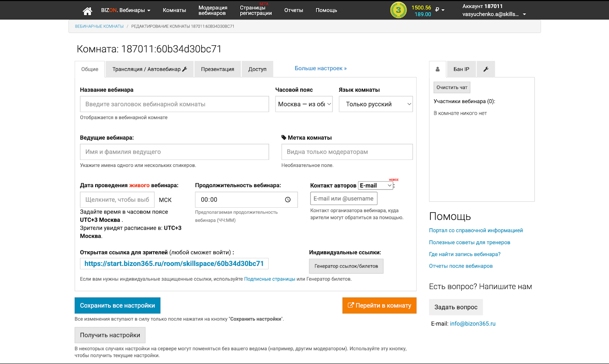Focus the Ведущие вебинара name field
This screenshot has width=609, height=364.
(174, 152)
